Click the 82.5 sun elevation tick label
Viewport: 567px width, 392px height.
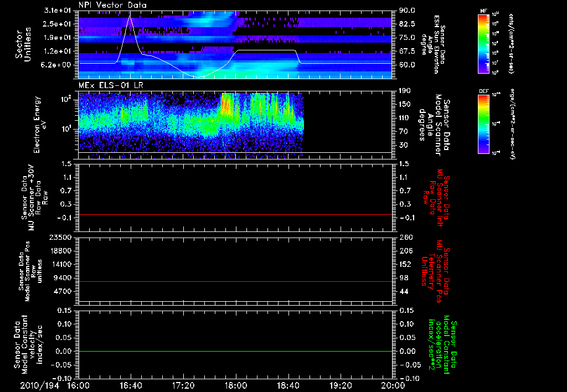point(408,24)
